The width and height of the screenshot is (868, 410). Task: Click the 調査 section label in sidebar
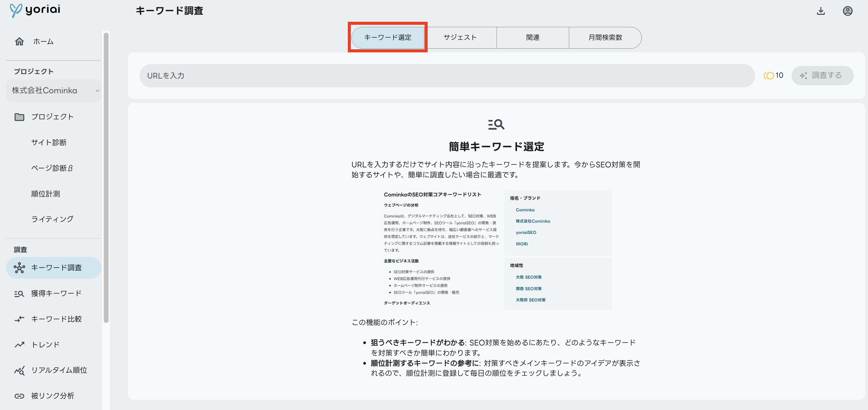(x=20, y=250)
